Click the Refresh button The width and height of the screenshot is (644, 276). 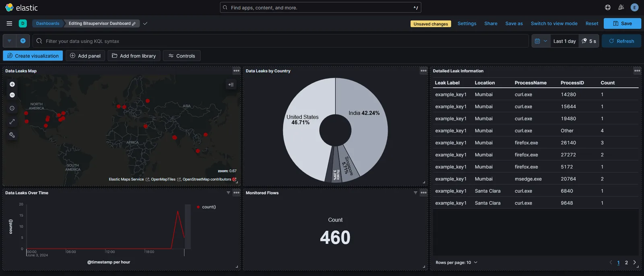coord(621,41)
